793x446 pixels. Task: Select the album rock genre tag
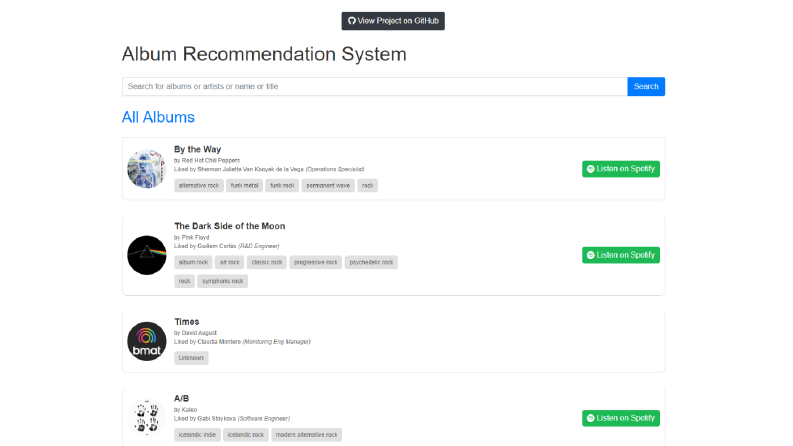[x=193, y=262]
